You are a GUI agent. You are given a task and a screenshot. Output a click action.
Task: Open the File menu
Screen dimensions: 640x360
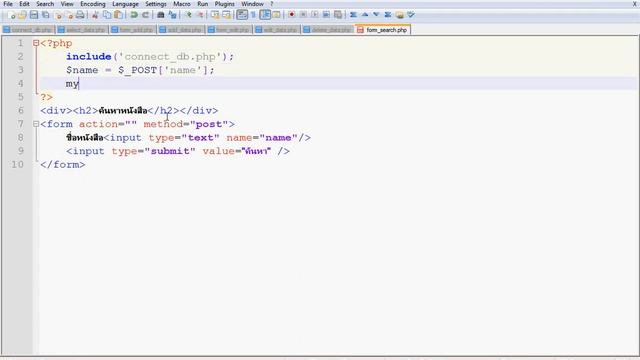8,4
